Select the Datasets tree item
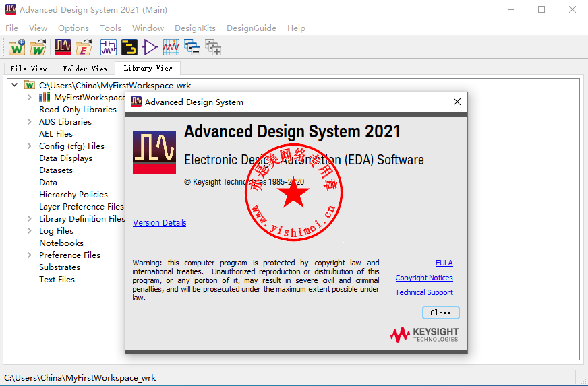The height and width of the screenshot is (386, 588). click(56, 170)
